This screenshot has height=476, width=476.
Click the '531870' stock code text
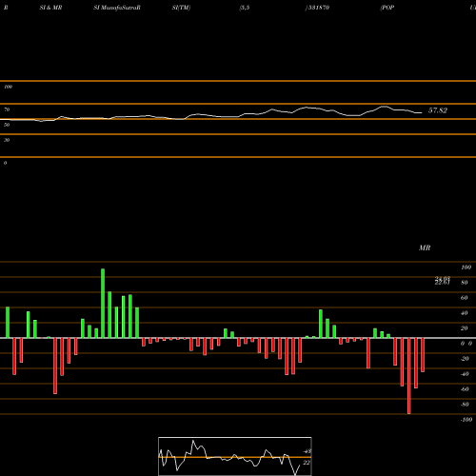tap(318, 8)
